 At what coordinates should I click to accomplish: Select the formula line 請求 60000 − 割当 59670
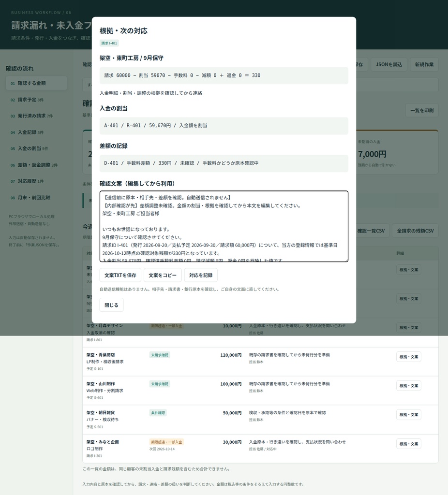pos(224,75)
